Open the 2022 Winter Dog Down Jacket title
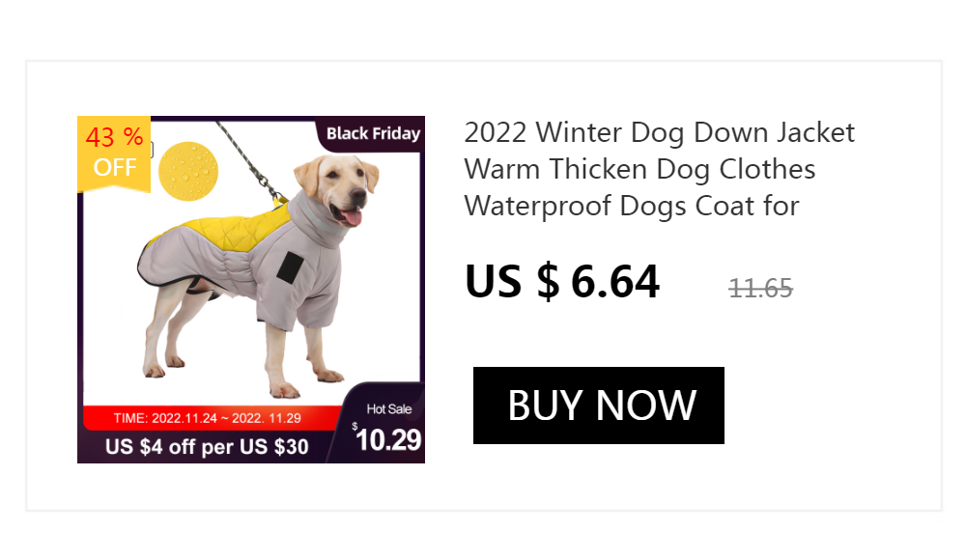This screenshot has height=560, width=966. (x=659, y=169)
